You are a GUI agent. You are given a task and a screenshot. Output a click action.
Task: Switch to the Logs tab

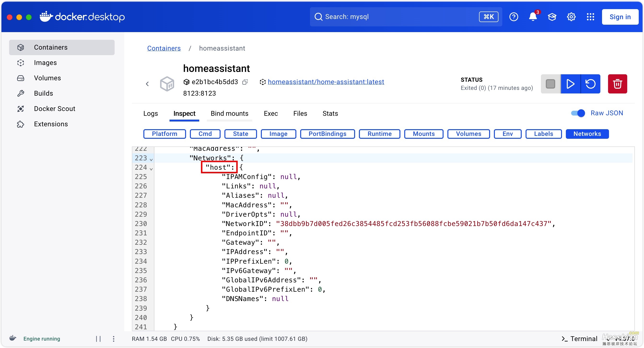tap(151, 113)
